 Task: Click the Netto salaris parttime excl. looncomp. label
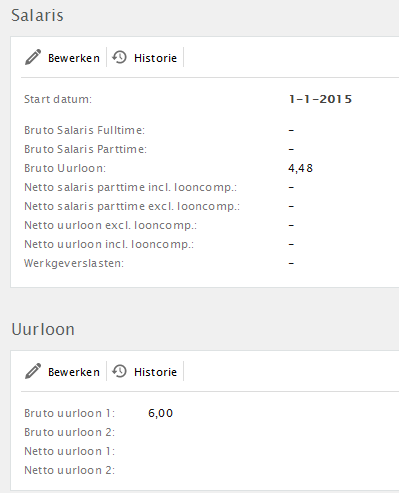[132, 206]
